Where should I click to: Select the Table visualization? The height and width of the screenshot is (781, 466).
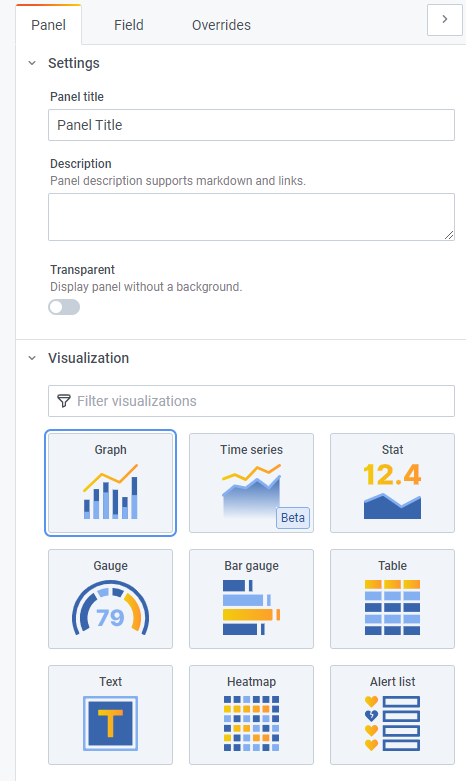tap(392, 599)
